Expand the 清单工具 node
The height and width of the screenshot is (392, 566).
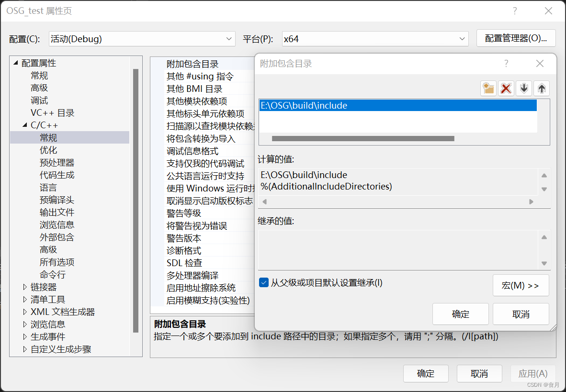[x=25, y=299]
